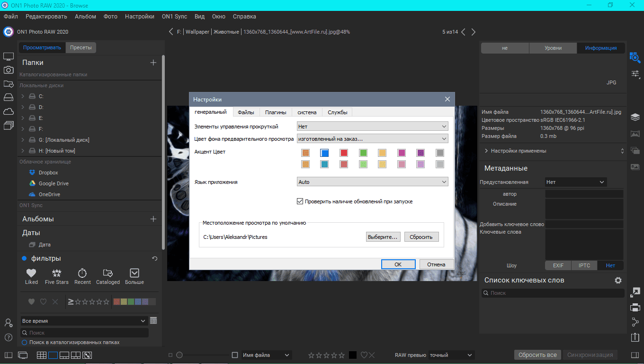Enable Поиск в каталогизированных папках option

[25, 342]
